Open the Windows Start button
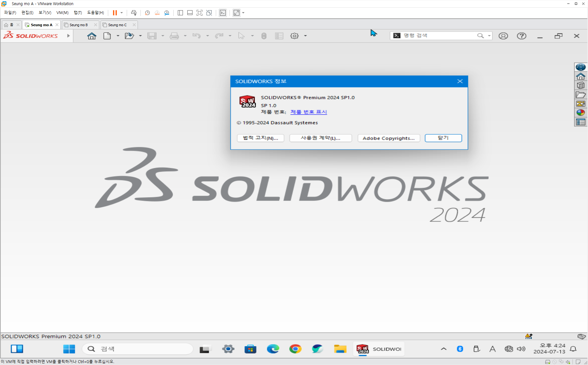This screenshot has width=588, height=365. [x=69, y=349]
